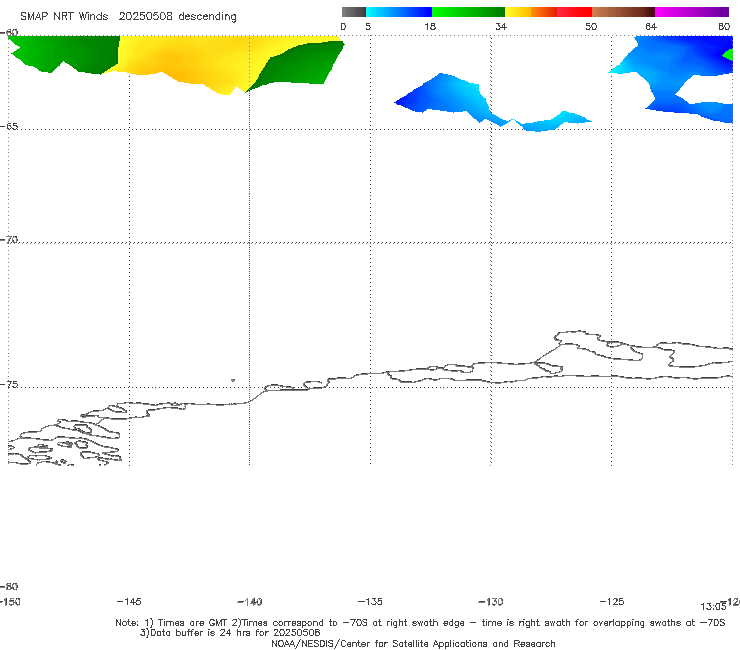Screen dimensions: 740x650
Task: Click the magenta-purple segment of colorbar
Action: [x=692, y=12]
